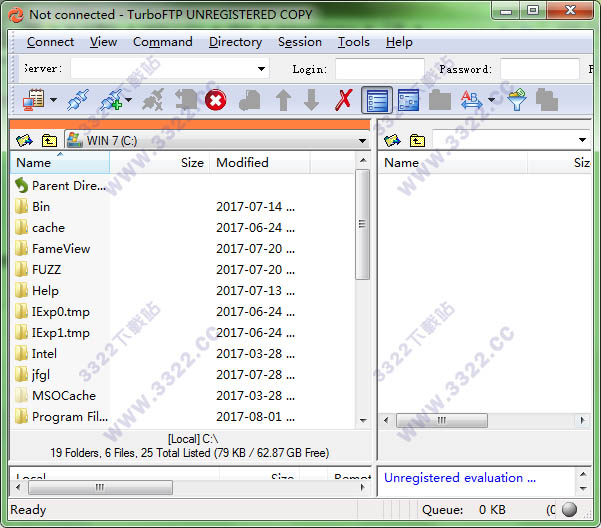Image resolution: width=601 pixels, height=528 pixels.
Task: Select the MSOCache folder
Action: pyautogui.click(x=55, y=396)
